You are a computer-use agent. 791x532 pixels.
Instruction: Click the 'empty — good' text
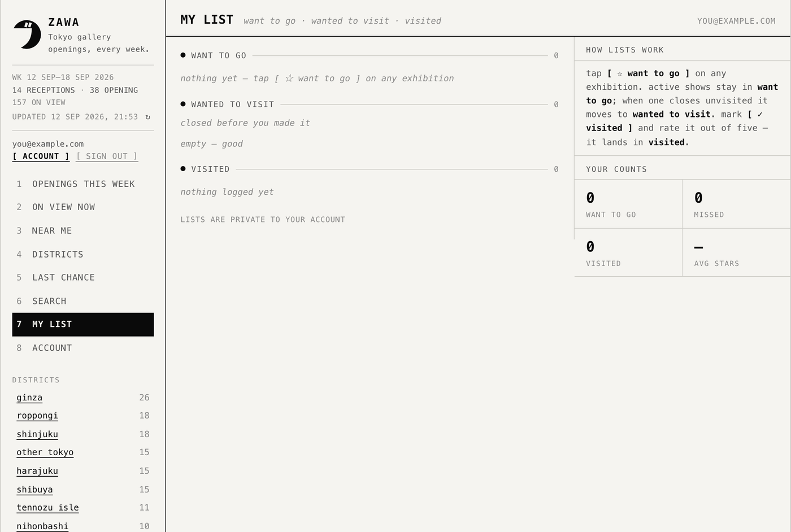(212, 144)
